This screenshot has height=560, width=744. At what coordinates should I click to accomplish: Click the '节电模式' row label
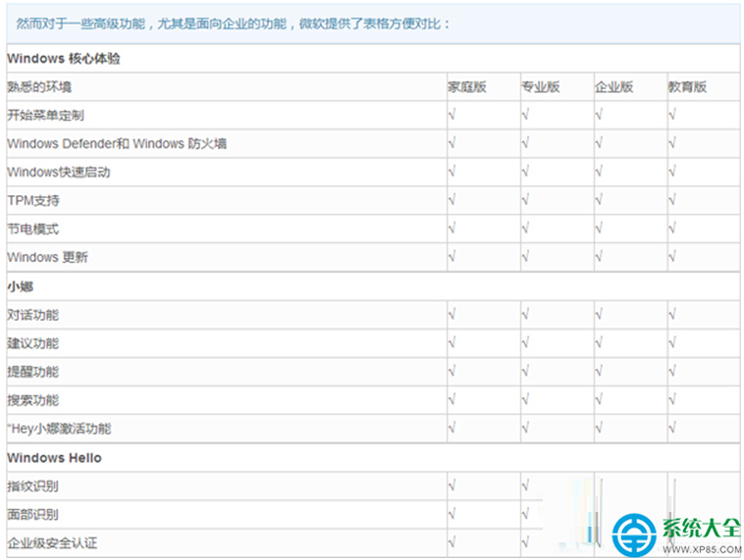click(x=33, y=229)
